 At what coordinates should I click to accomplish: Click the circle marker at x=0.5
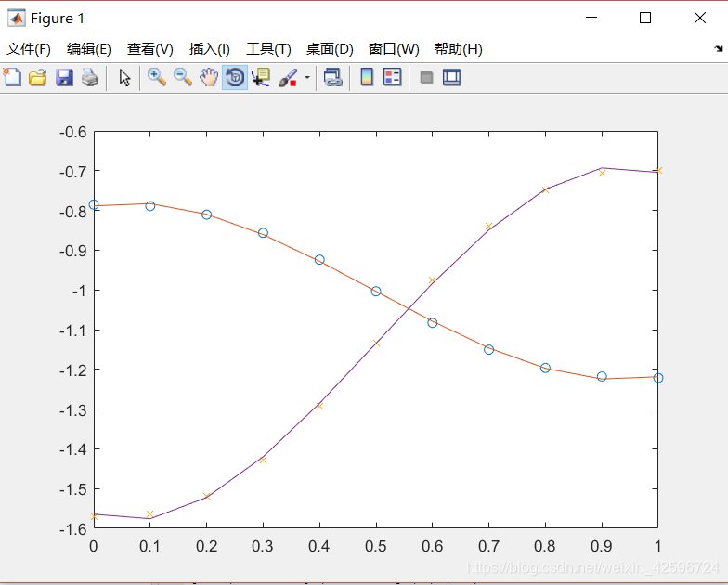[376, 292]
